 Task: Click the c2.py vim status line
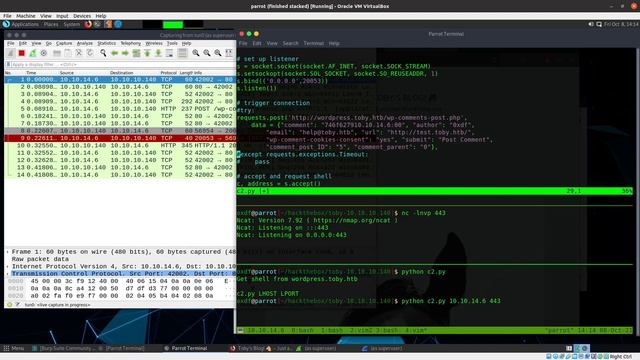click(434, 191)
